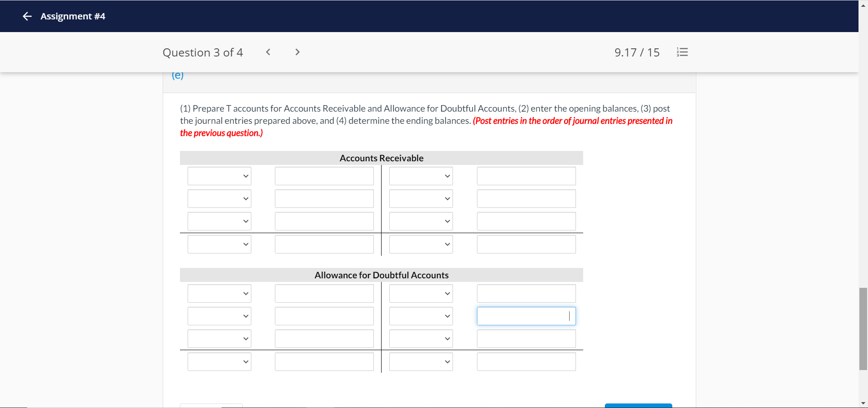Click Accounts Receivable ending balance debit field

click(x=324, y=244)
